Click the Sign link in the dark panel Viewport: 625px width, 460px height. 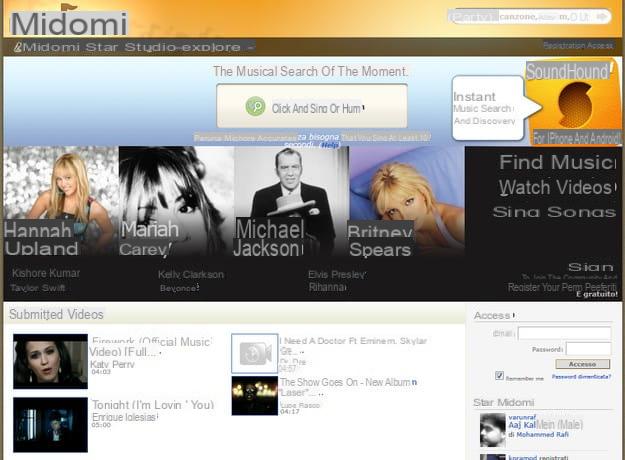[x=591, y=267]
